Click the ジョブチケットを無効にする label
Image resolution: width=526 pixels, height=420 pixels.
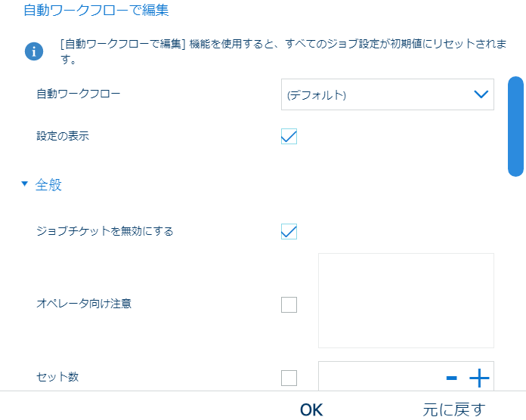tap(105, 231)
